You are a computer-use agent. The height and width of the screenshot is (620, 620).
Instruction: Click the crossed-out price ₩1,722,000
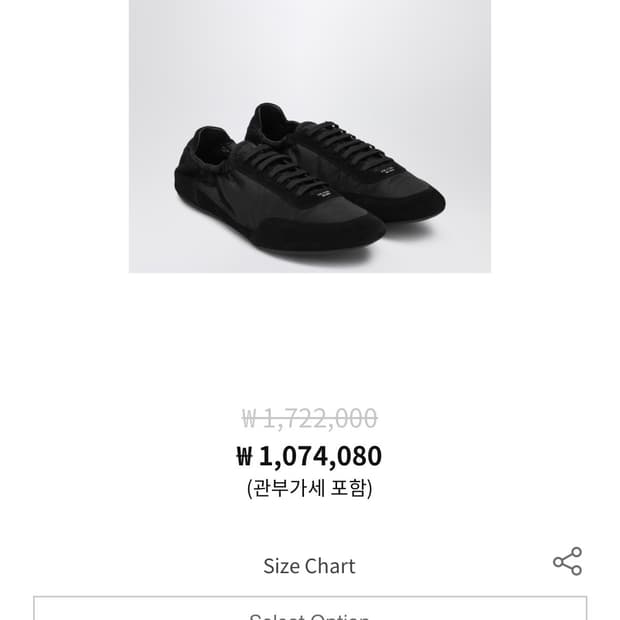coord(310,418)
